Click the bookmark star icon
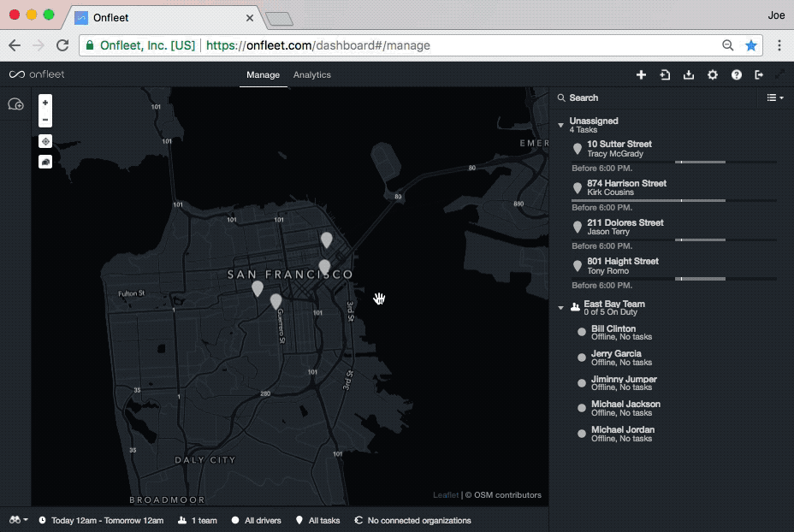This screenshot has height=532, width=794. 751,45
